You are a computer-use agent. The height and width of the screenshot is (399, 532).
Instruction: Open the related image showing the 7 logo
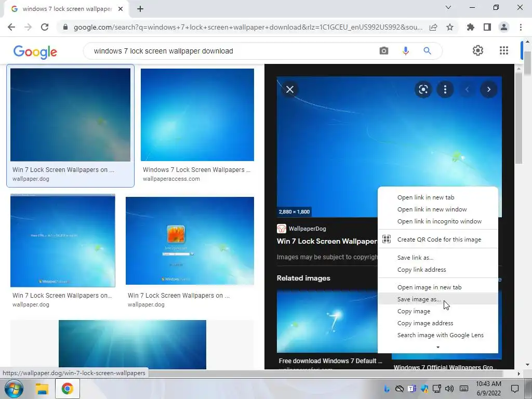point(328,321)
